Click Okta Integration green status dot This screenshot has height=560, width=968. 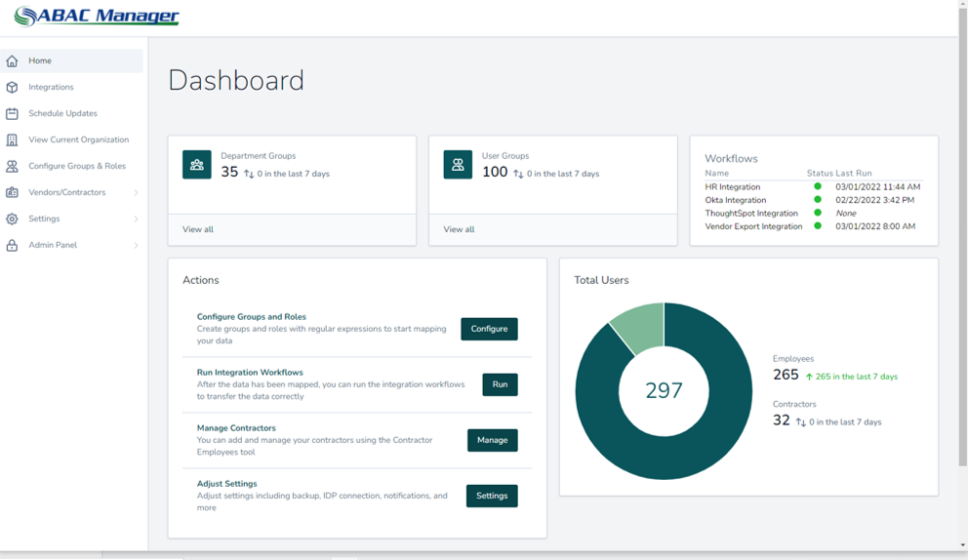(818, 199)
